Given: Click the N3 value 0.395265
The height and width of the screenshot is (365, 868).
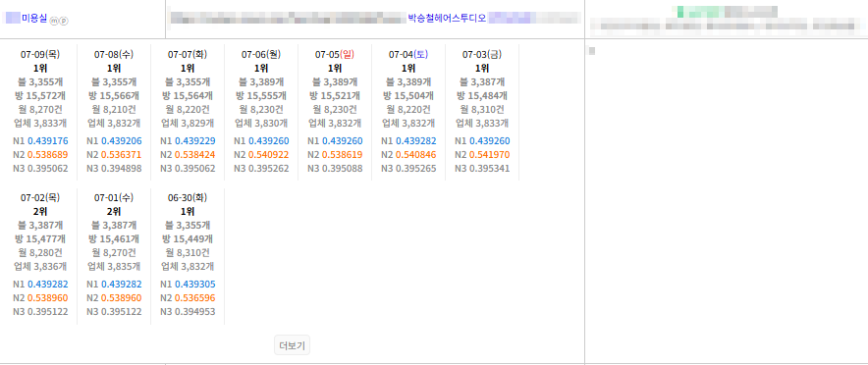Looking at the screenshot, I should coord(416,168).
